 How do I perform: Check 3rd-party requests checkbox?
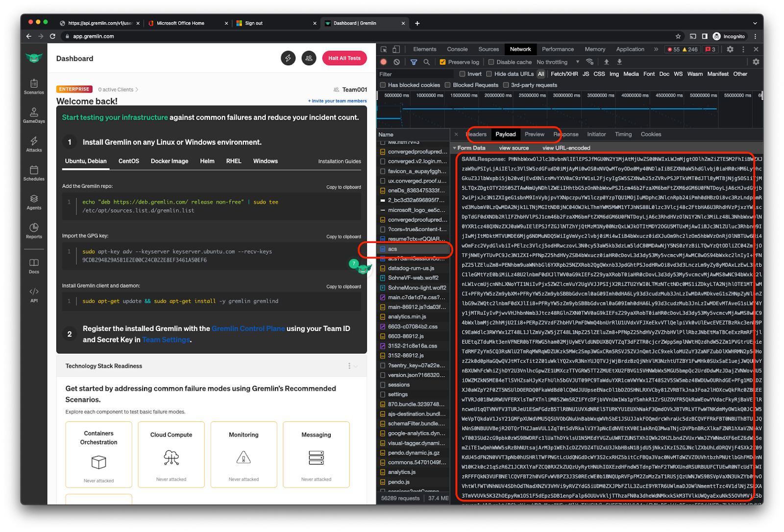click(506, 85)
